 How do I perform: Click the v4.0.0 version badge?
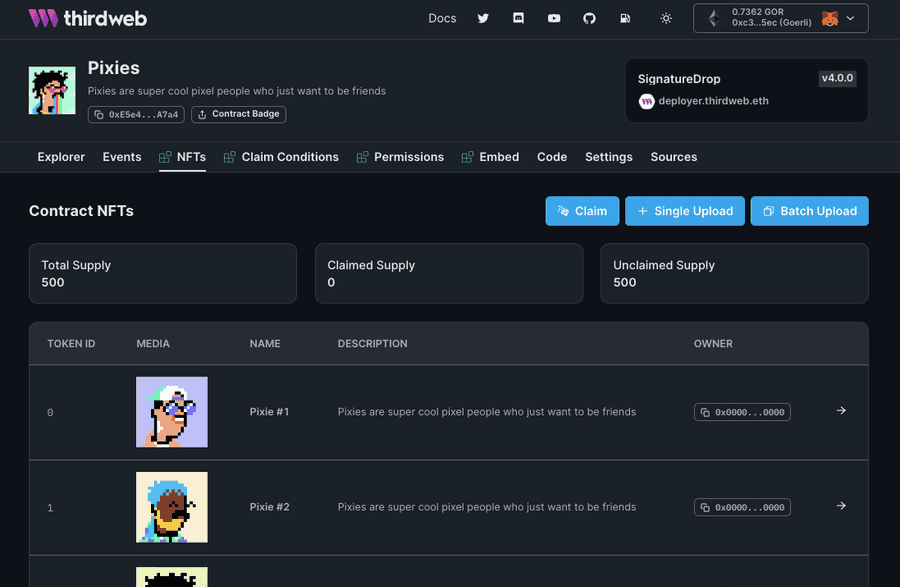pos(837,79)
